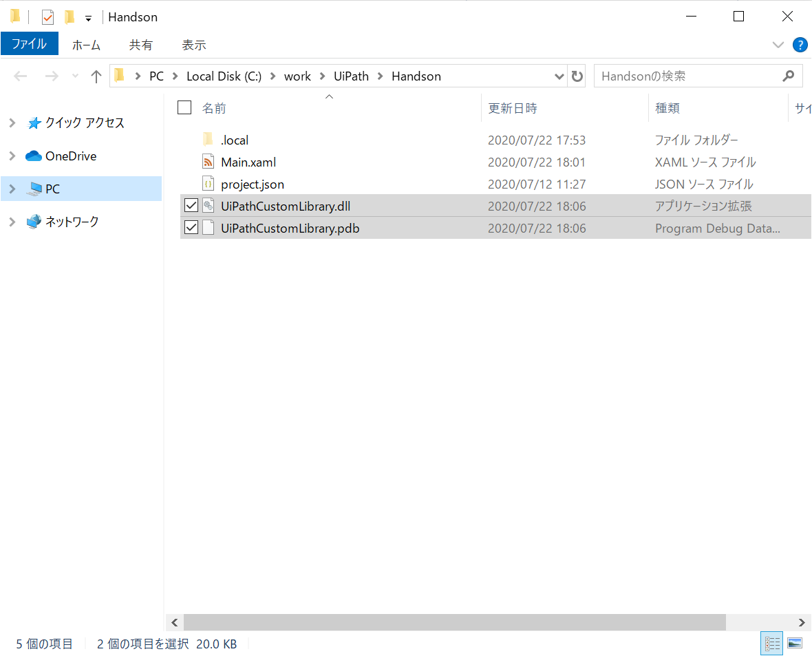Sort by the 種類 column header
Screen dimensions: 812x656
[x=667, y=108]
